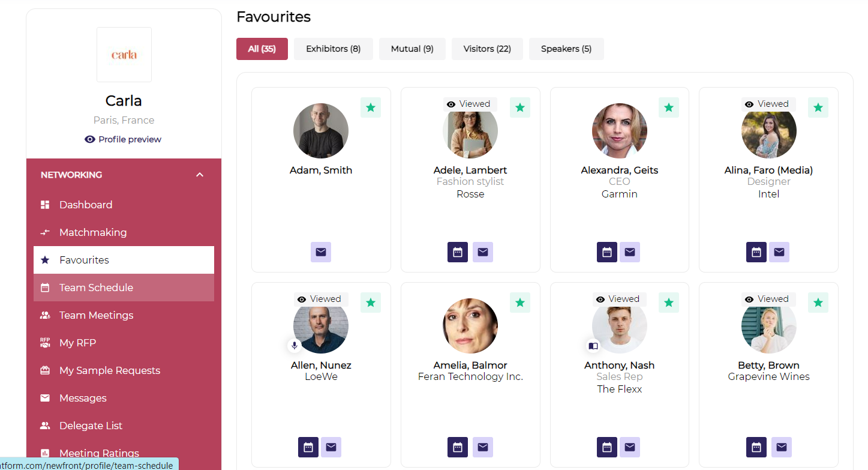Screen dimensions: 868x470
Task: Remove Amelia Balmor from favourites via star
Action: tap(520, 303)
